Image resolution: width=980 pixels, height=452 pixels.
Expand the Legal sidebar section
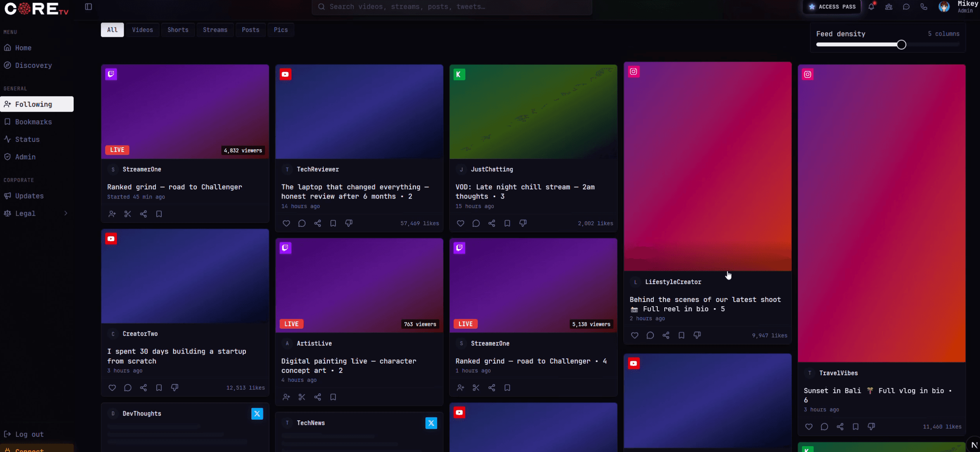click(37, 213)
